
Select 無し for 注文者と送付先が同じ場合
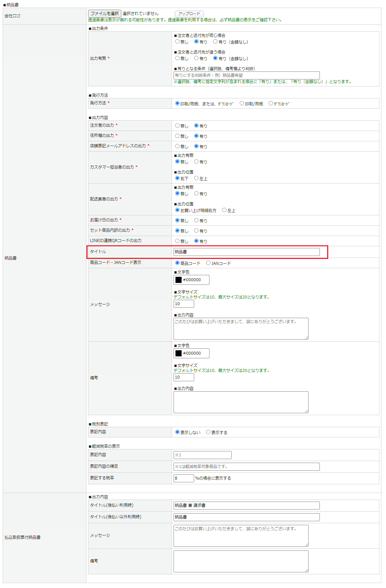pyautogui.click(x=178, y=42)
